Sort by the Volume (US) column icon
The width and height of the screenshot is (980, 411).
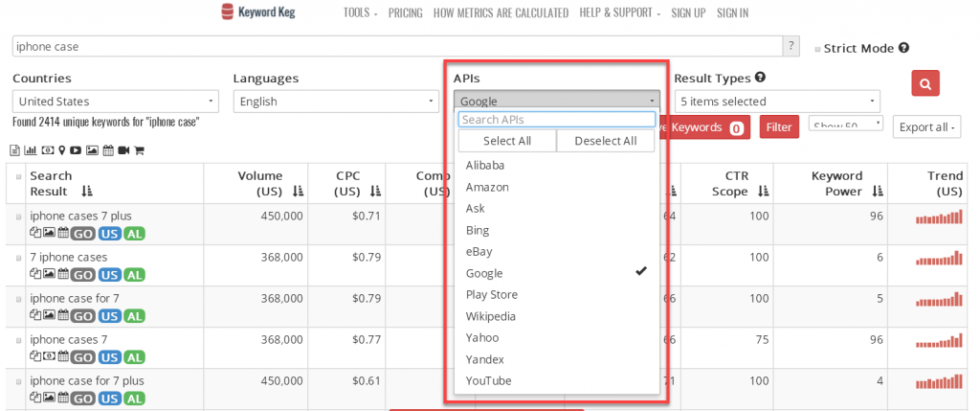[x=298, y=191]
